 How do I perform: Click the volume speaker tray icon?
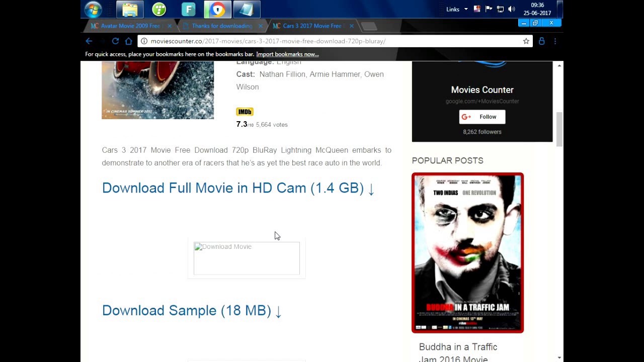pyautogui.click(x=512, y=9)
